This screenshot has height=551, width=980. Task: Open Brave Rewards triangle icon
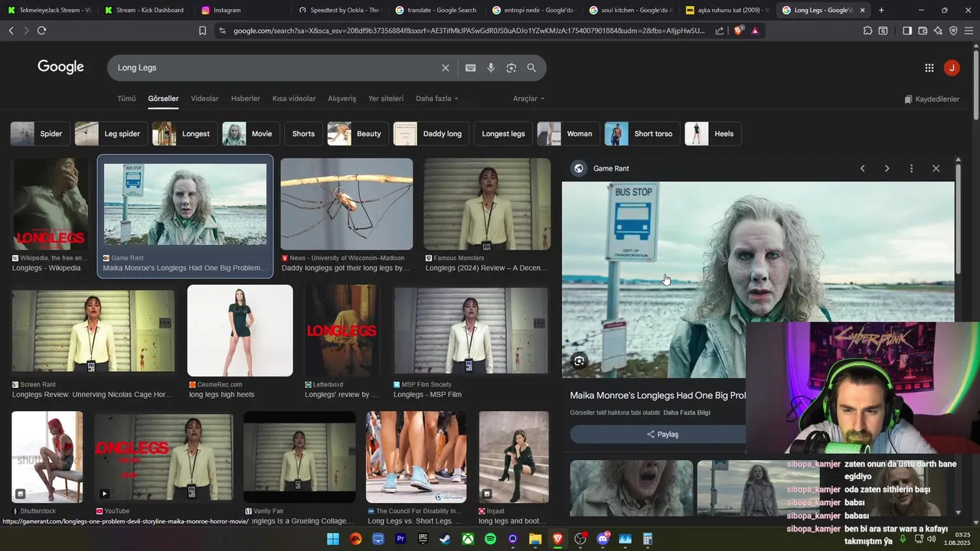tap(755, 31)
